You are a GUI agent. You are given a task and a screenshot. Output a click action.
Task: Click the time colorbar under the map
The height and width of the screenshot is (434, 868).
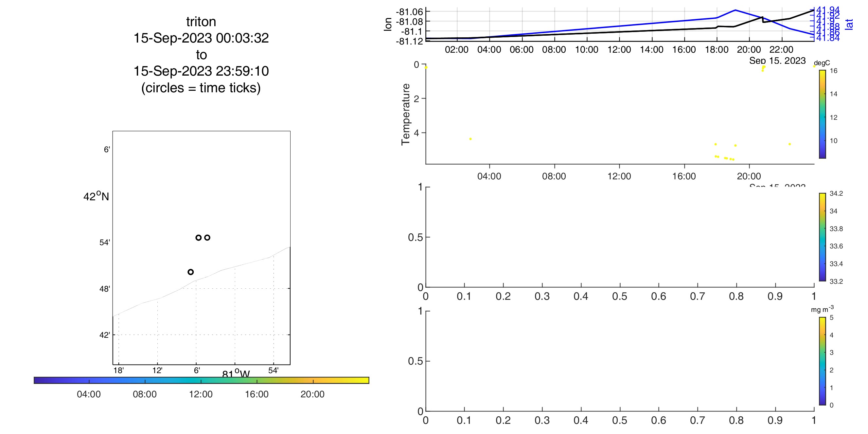202,380
